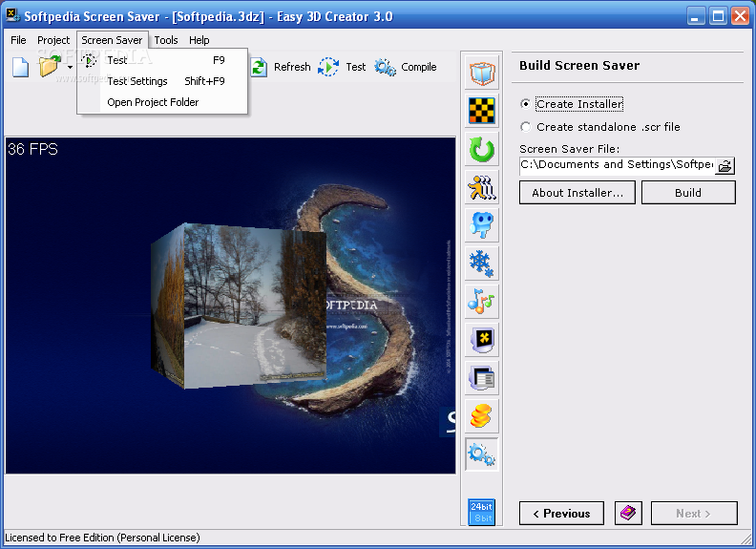Viewport: 756px width, 549px height.
Task: Click the status bar license text
Action: coord(102,538)
